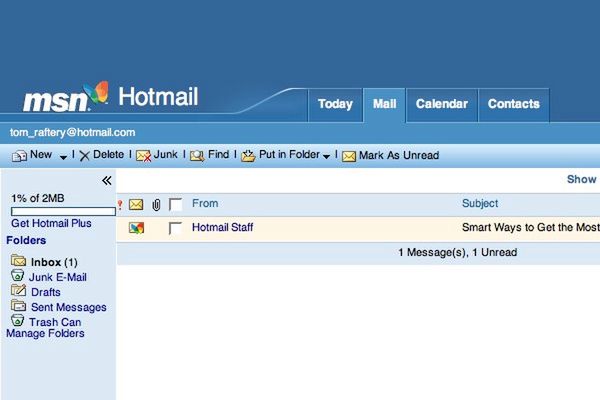Sort messages by From column header
Image resolution: width=600 pixels, height=400 pixels.
click(x=205, y=203)
